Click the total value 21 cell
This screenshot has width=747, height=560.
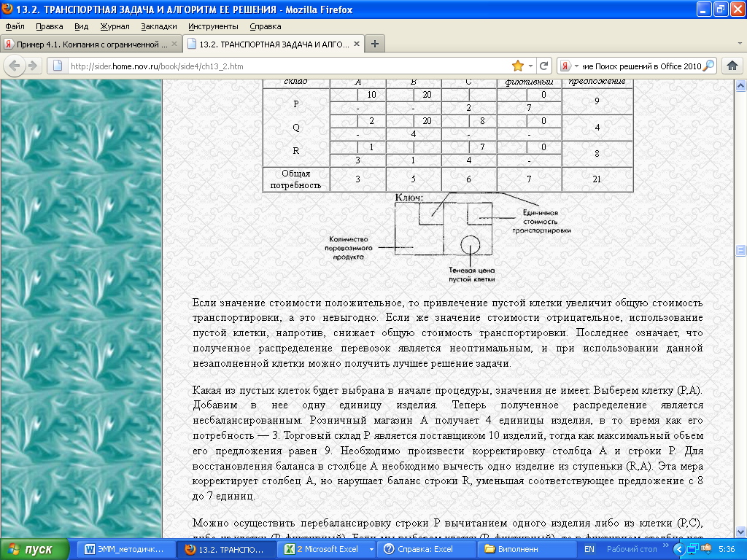point(597,179)
